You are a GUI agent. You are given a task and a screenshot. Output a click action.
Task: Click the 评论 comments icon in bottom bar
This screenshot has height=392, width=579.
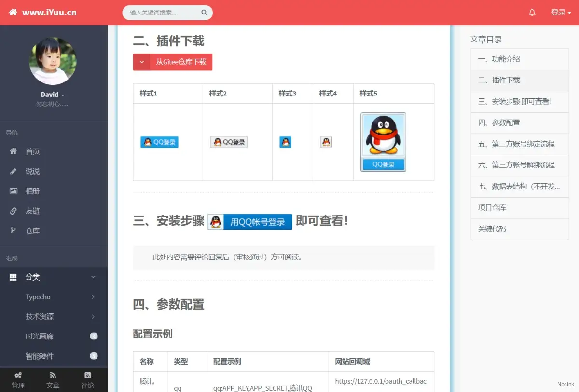pyautogui.click(x=87, y=375)
